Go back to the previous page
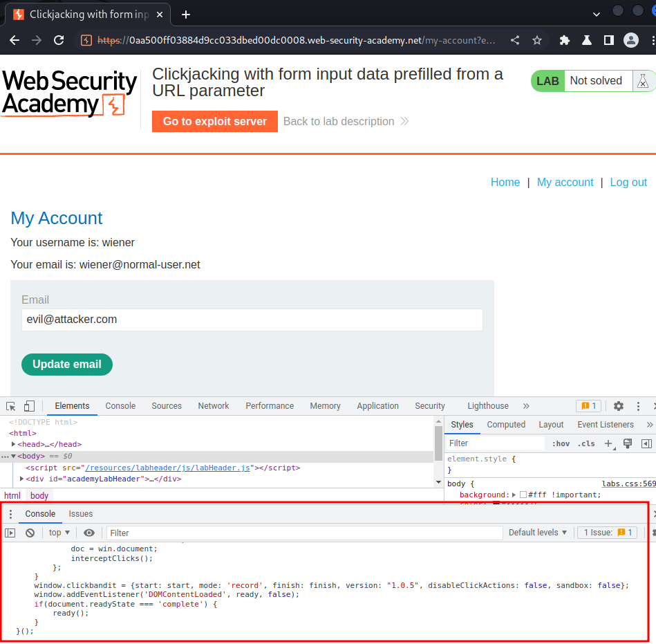656x644 pixels. tap(15, 40)
